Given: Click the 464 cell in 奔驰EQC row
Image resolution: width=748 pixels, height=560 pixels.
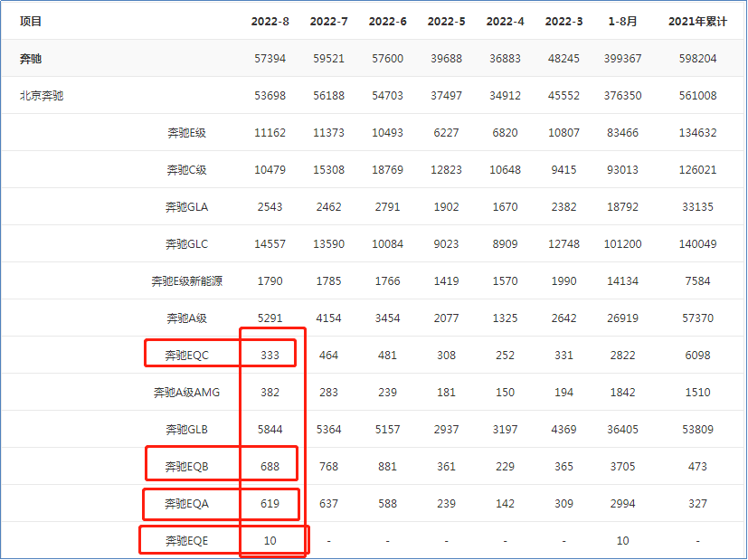Looking at the screenshot, I should click(328, 356).
